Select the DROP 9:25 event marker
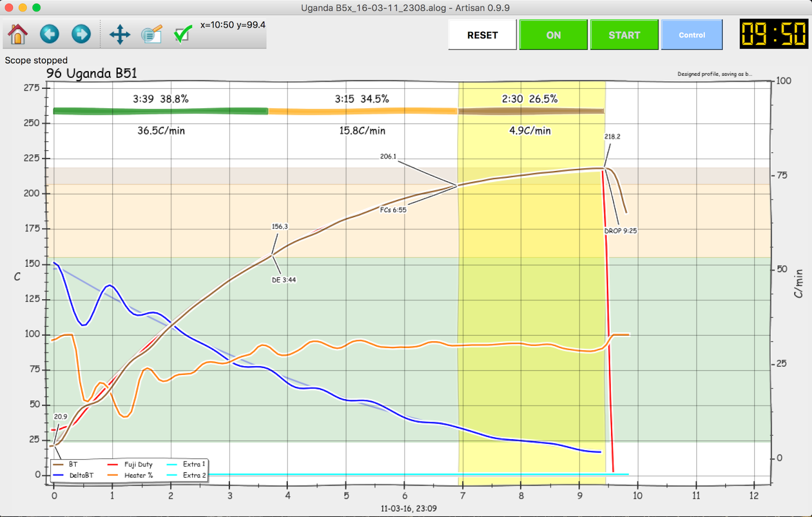This screenshot has height=517, width=812. 620,230
